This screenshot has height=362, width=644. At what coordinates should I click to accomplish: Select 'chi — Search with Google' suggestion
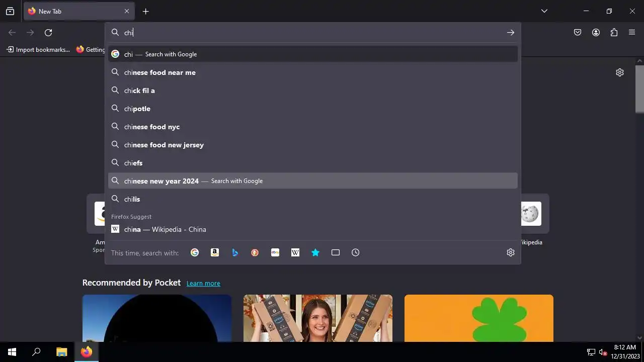pos(313,54)
